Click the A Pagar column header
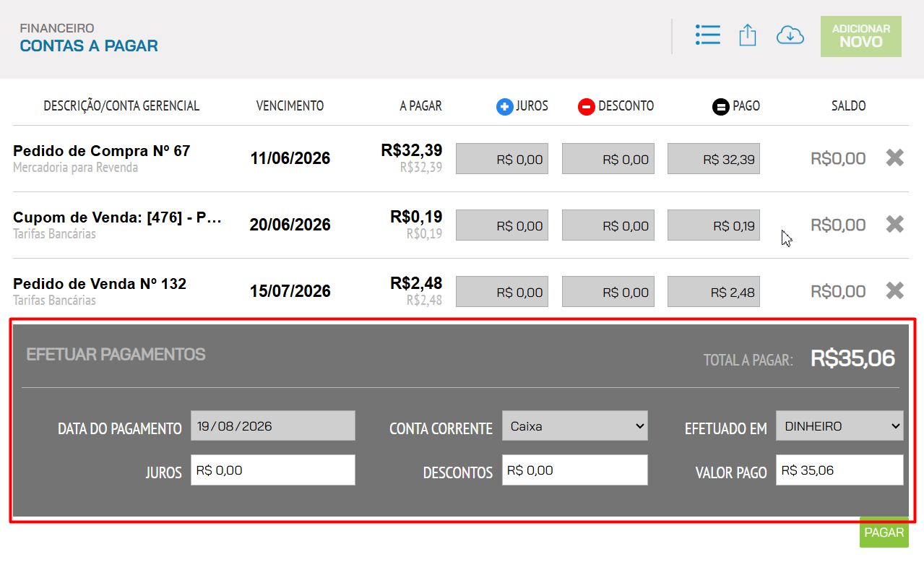Screen dimensions: 924x570 pos(421,106)
